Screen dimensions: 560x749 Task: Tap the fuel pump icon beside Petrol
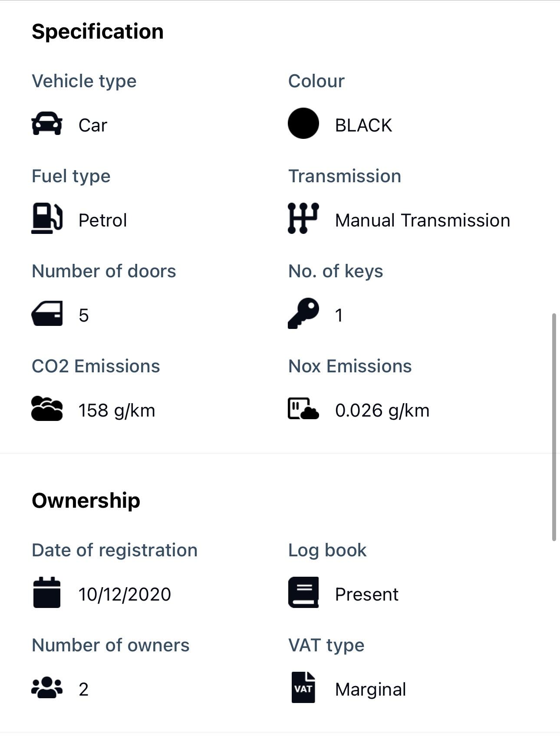click(47, 219)
